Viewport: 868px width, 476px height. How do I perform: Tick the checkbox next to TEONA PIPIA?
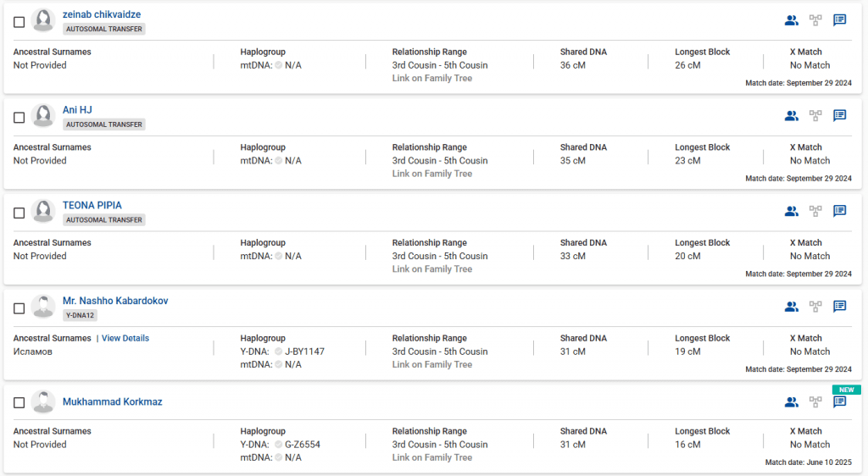pyautogui.click(x=19, y=213)
